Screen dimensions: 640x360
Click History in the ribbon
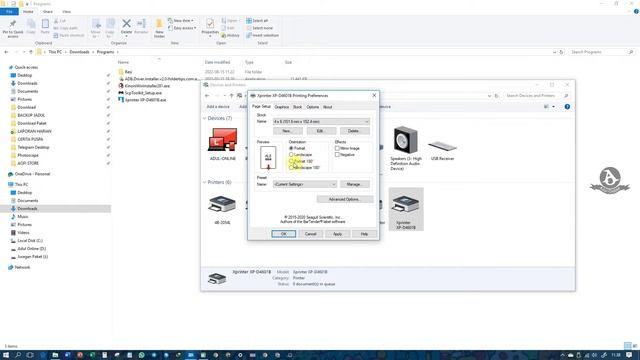(231, 36)
